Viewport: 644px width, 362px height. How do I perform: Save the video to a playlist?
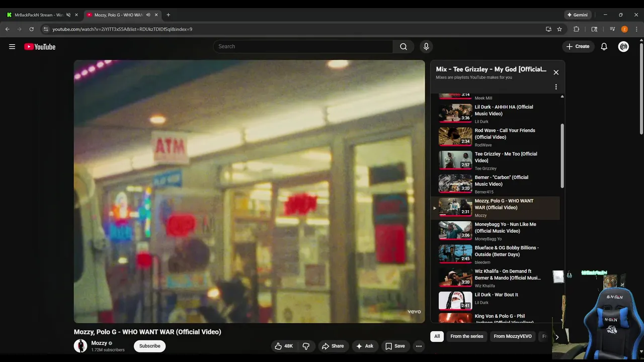pyautogui.click(x=395, y=346)
